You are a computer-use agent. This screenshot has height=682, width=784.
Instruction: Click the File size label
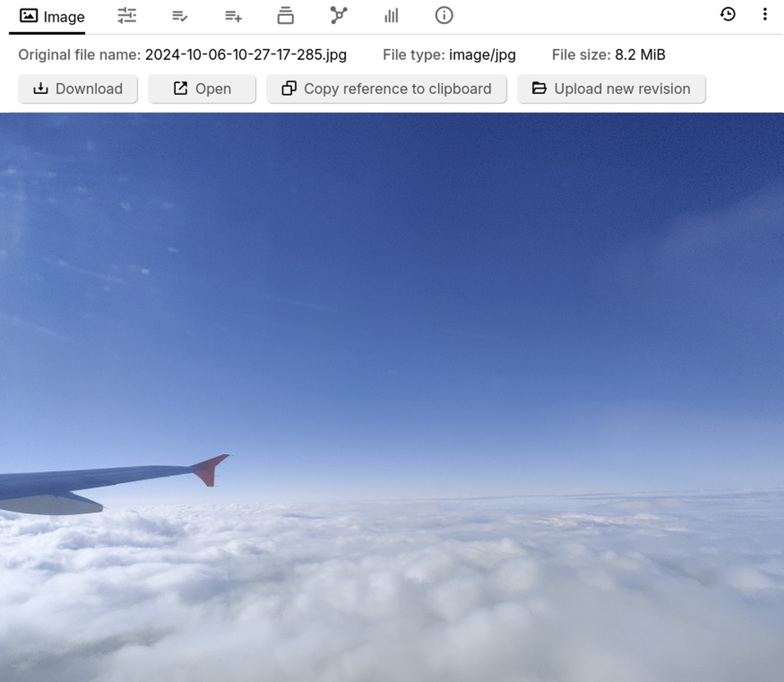tap(581, 55)
